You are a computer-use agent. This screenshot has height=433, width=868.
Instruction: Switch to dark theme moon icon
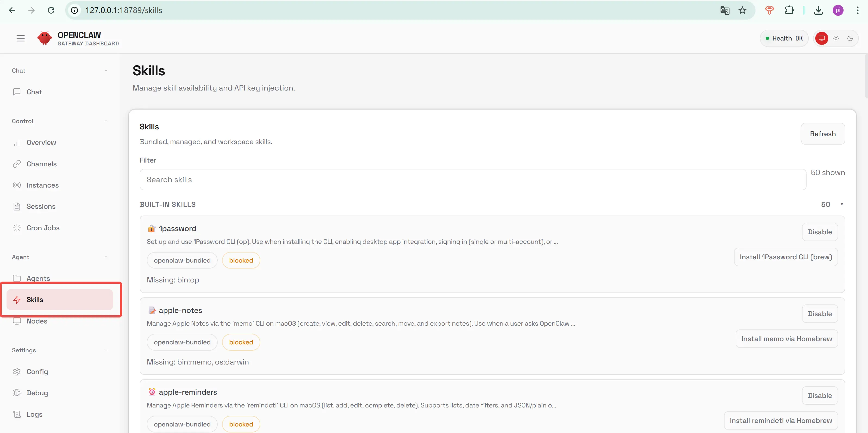coord(850,38)
